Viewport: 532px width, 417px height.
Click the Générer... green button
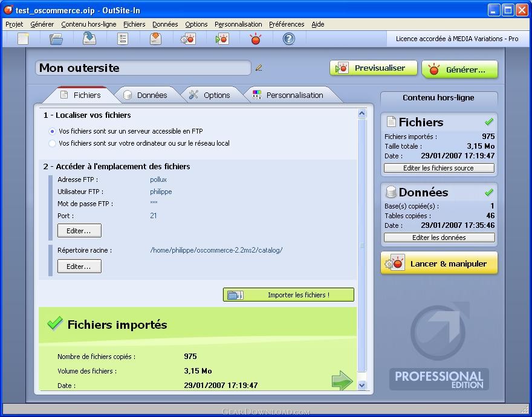click(459, 69)
